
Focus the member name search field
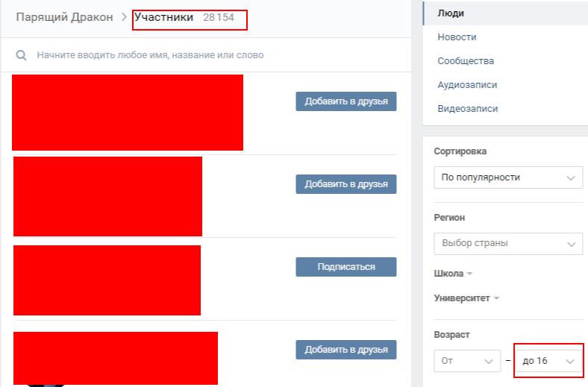[x=187, y=55]
